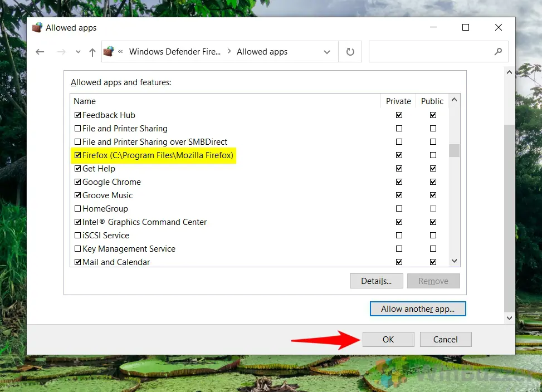Screen dimensions: 542x392
Task: Open address bar history dropdown
Action: pos(326,52)
